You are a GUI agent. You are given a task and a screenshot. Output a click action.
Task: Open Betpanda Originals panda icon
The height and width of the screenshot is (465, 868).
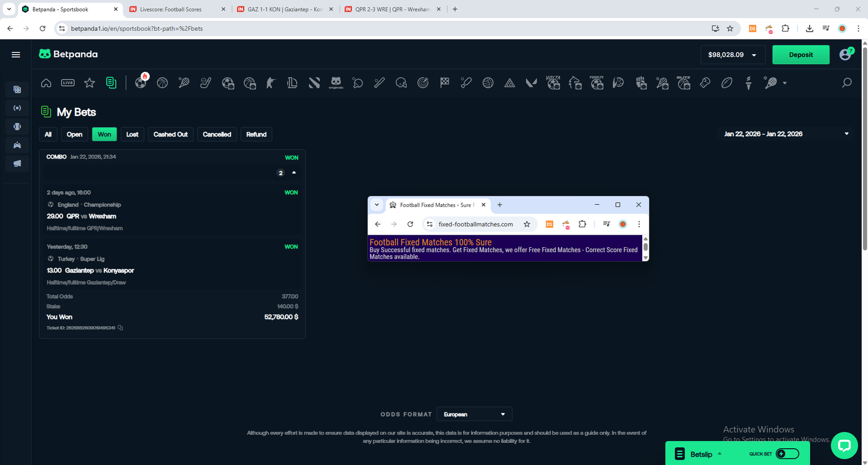(x=336, y=82)
